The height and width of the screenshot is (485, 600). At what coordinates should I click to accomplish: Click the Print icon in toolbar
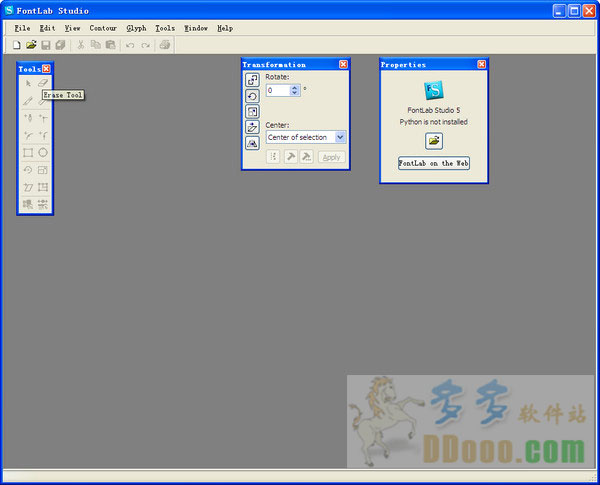pos(165,45)
